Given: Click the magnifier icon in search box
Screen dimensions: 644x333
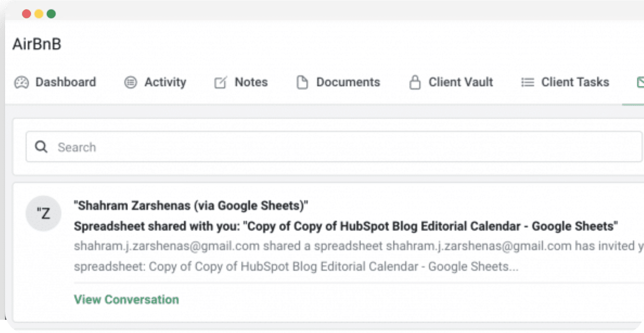Looking at the screenshot, I should [41, 147].
